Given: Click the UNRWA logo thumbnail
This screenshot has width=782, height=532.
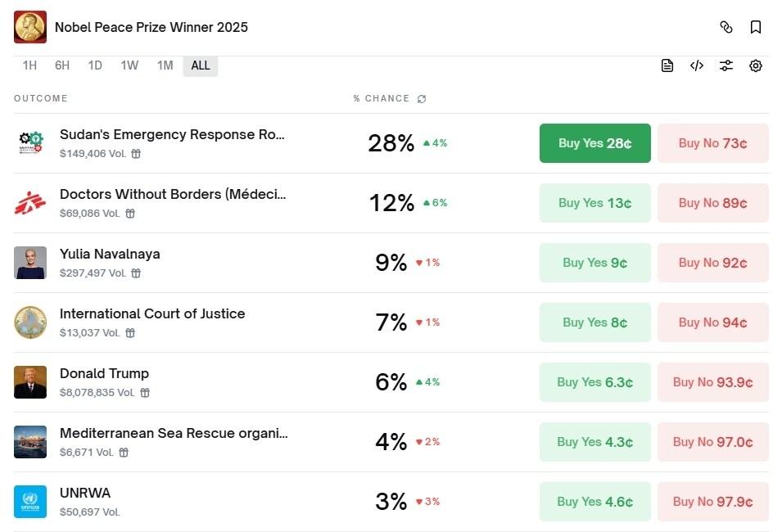Looking at the screenshot, I should [30, 502].
